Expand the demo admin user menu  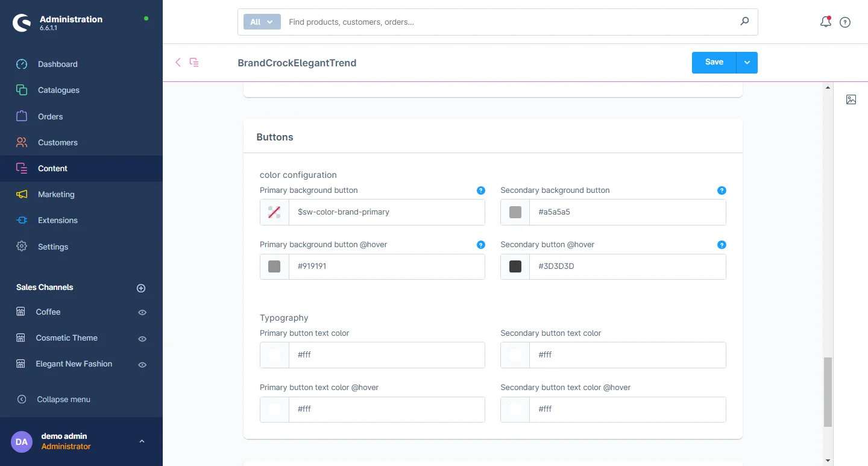[x=142, y=441]
